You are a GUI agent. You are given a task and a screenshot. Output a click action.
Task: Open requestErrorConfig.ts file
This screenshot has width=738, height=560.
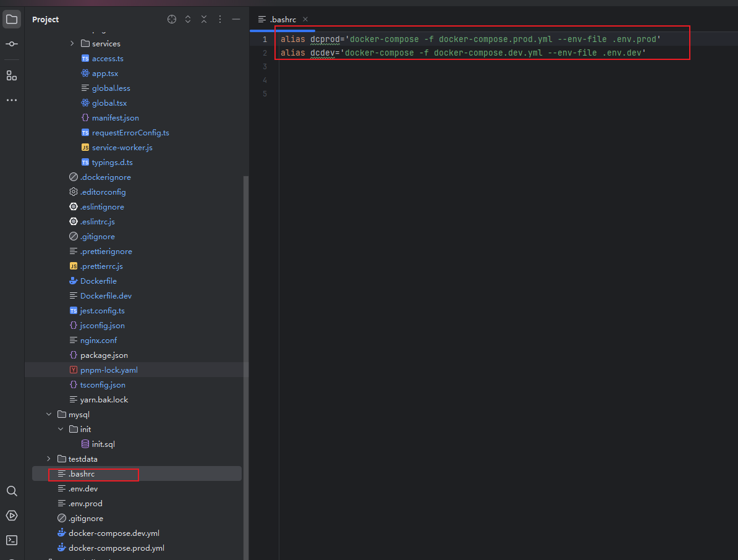click(130, 133)
